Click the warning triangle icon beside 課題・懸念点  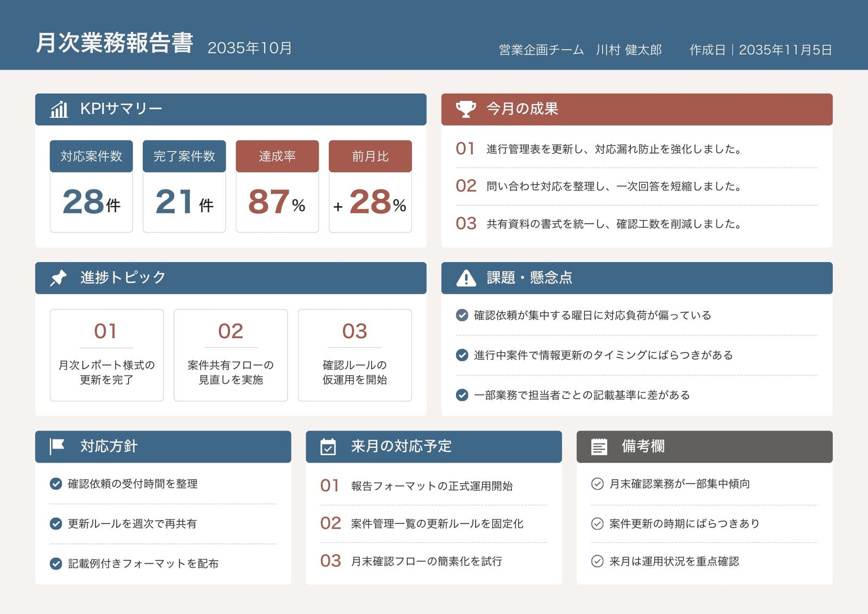point(465,278)
